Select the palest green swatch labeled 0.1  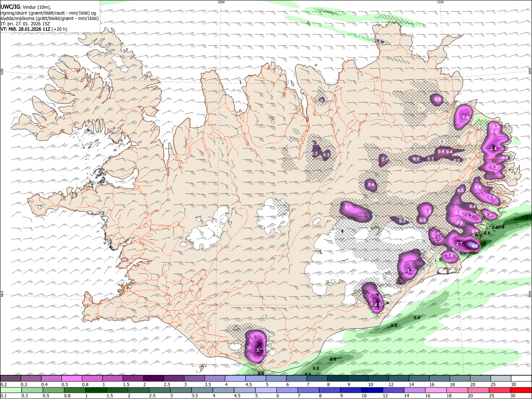(x=11, y=390)
